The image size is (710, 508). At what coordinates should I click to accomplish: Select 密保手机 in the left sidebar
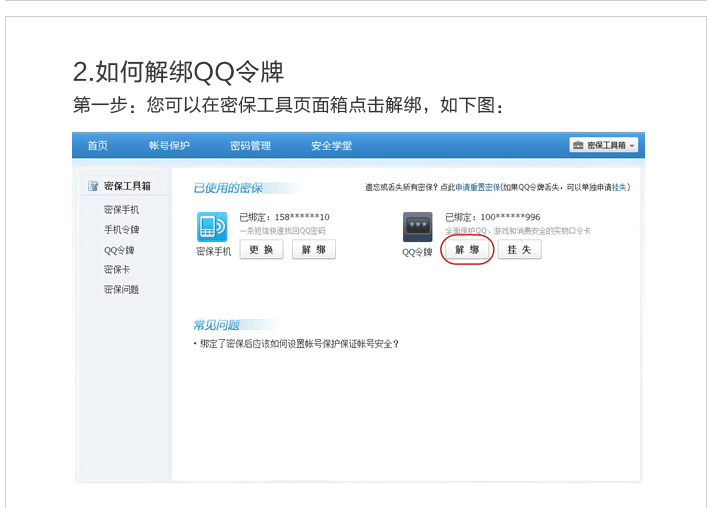point(121,210)
